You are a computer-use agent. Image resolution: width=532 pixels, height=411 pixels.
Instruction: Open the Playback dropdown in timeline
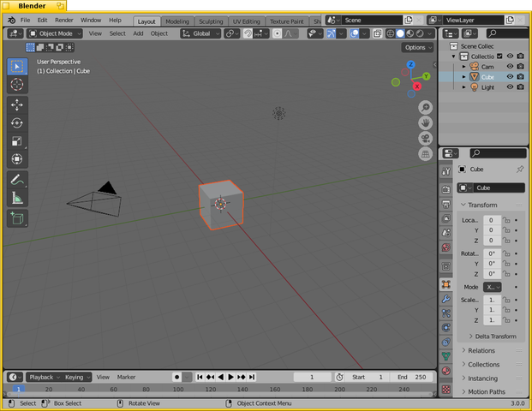(x=44, y=377)
